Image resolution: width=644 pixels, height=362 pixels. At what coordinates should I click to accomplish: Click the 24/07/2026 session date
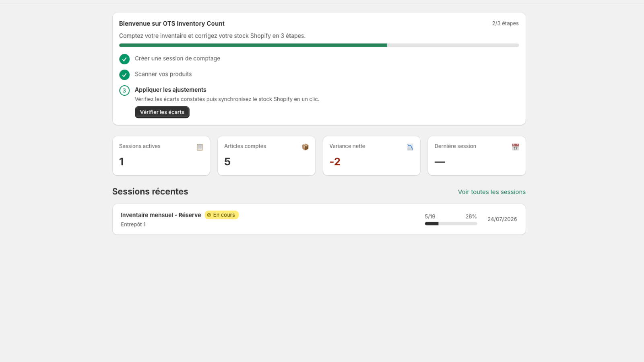tap(502, 219)
